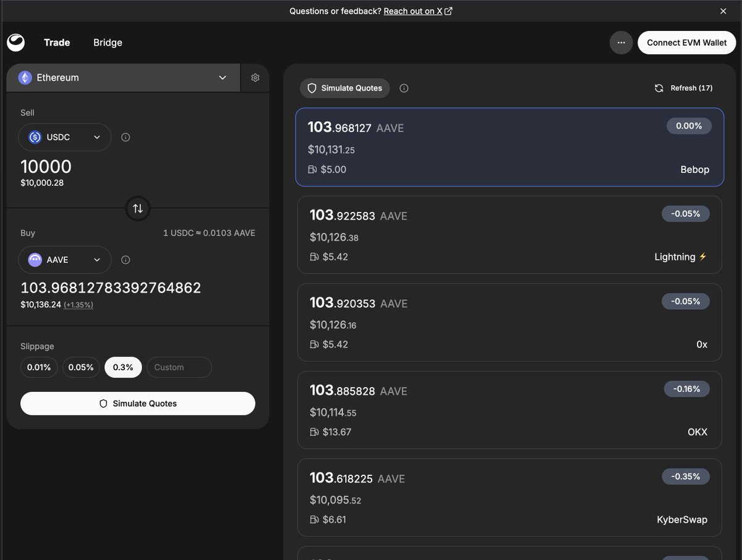Edit the sell amount 10000
This screenshot has height=560, width=742.
[x=46, y=166]
